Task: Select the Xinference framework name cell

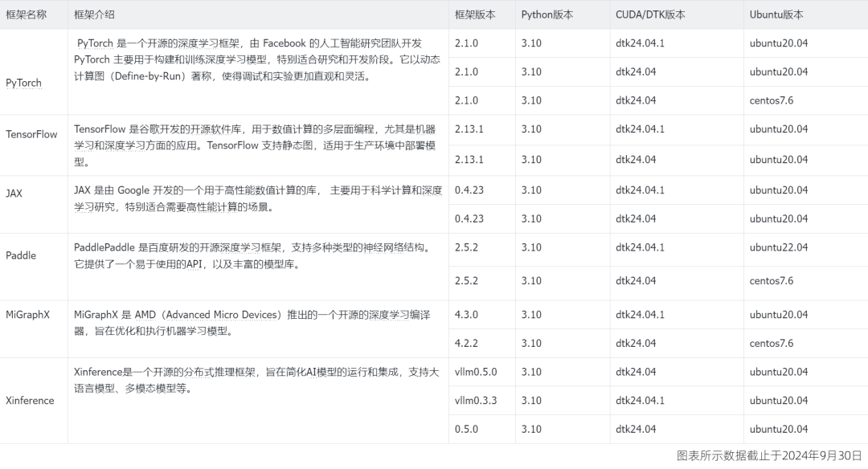Action: pyautogui.click(x=30, y=400)
